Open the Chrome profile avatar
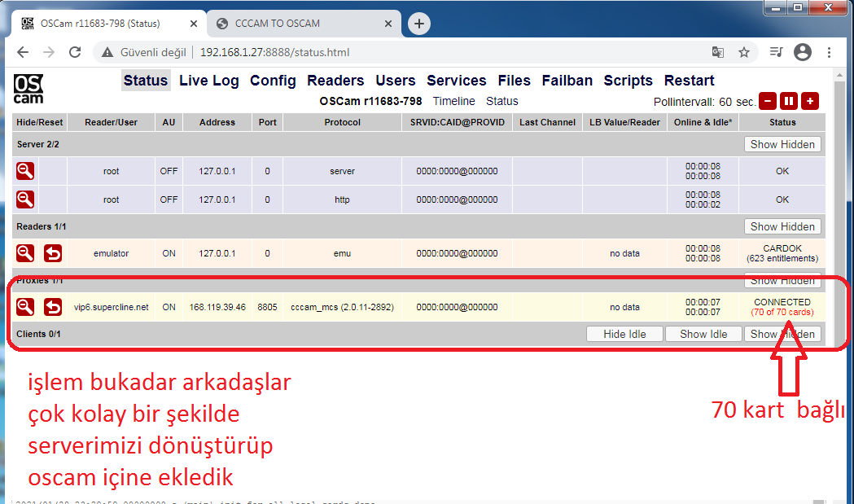Viewport: 854px width, 504px height. point(802,52)
